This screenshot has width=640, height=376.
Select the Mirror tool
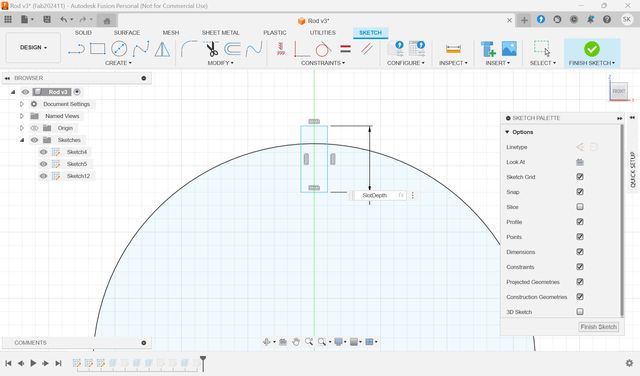[x=162, y=49]
